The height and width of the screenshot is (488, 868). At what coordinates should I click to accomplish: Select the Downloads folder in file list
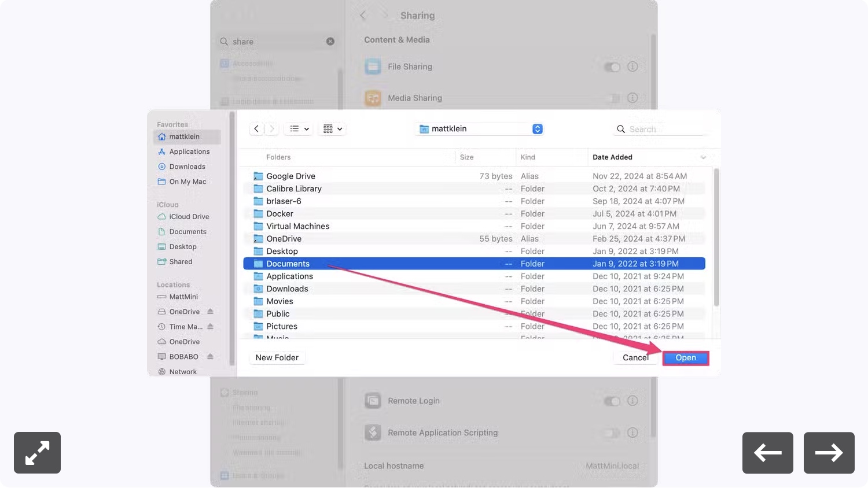(x=474, y=289)
